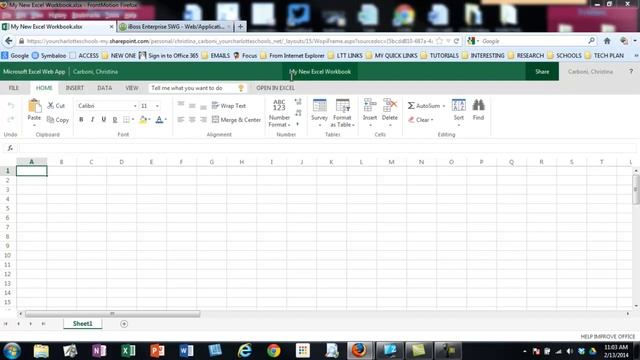
Task: Click the Tell me what you want box
Action: 197,88
